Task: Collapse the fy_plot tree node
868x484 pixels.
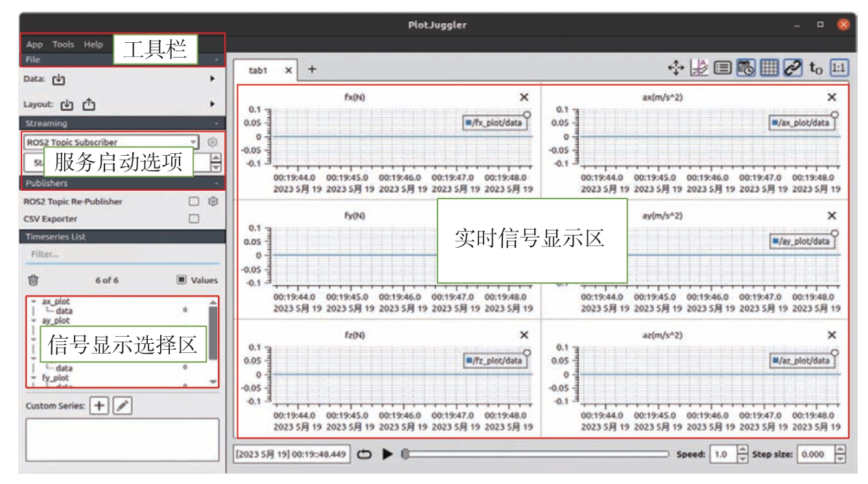Action: coord(34,378)
